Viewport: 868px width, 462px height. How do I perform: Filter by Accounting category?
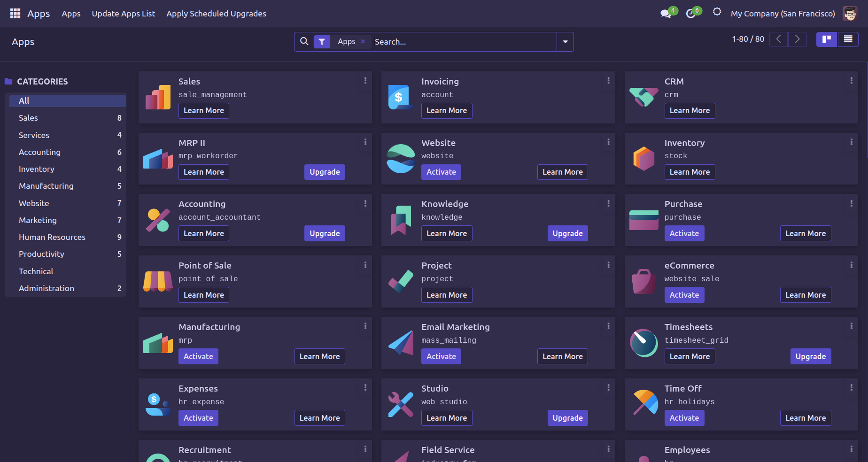click(x=68, y=152)
